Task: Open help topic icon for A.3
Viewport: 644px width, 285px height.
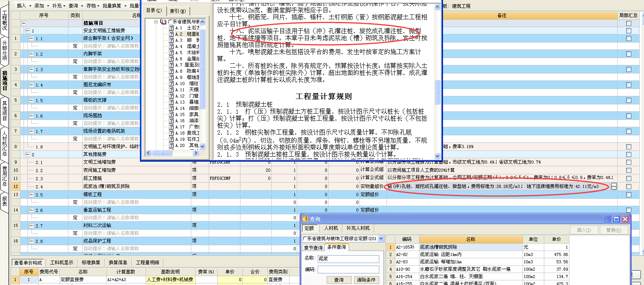Action: [x=171, y=40]
